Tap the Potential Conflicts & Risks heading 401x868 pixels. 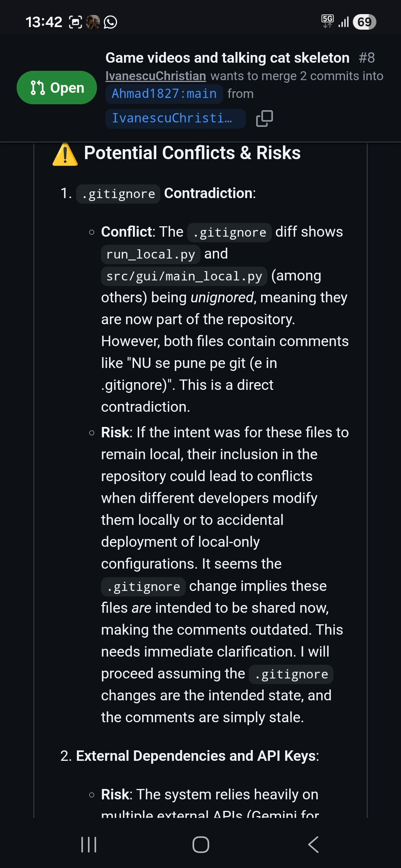click(192, 153)
